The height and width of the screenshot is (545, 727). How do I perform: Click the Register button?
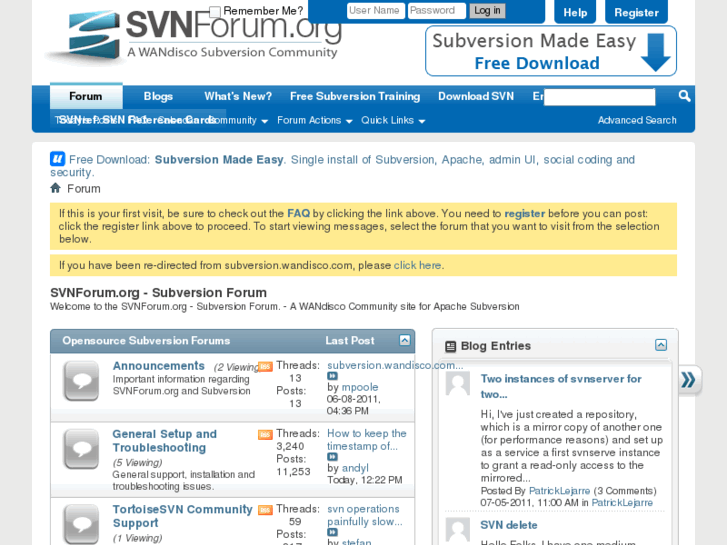(x=636, y=12)
